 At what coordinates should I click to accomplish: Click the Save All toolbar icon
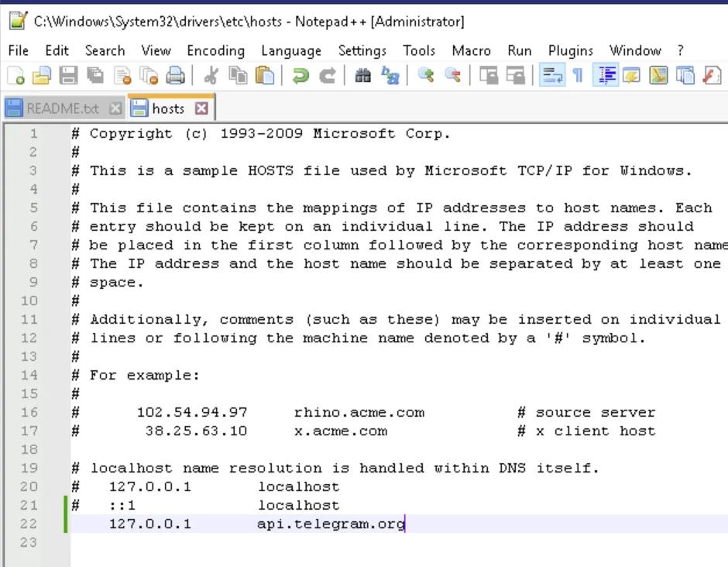pos(95,75)
